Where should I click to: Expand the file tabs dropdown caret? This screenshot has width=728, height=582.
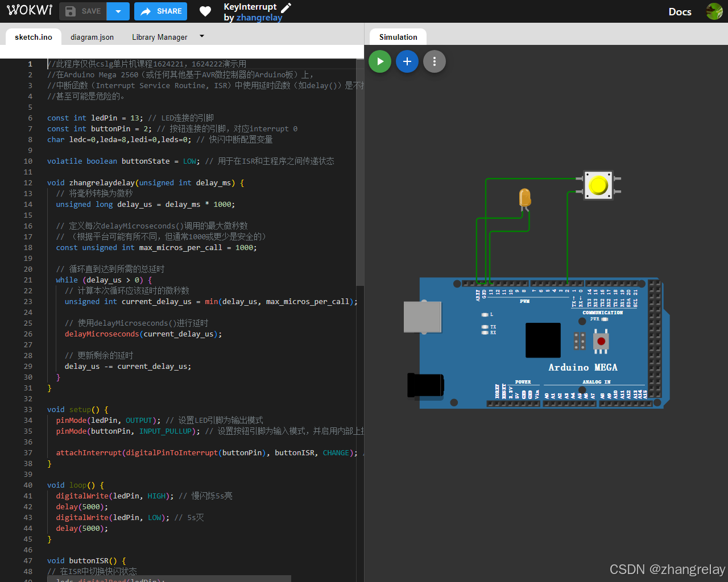click(x=201, y=36)
